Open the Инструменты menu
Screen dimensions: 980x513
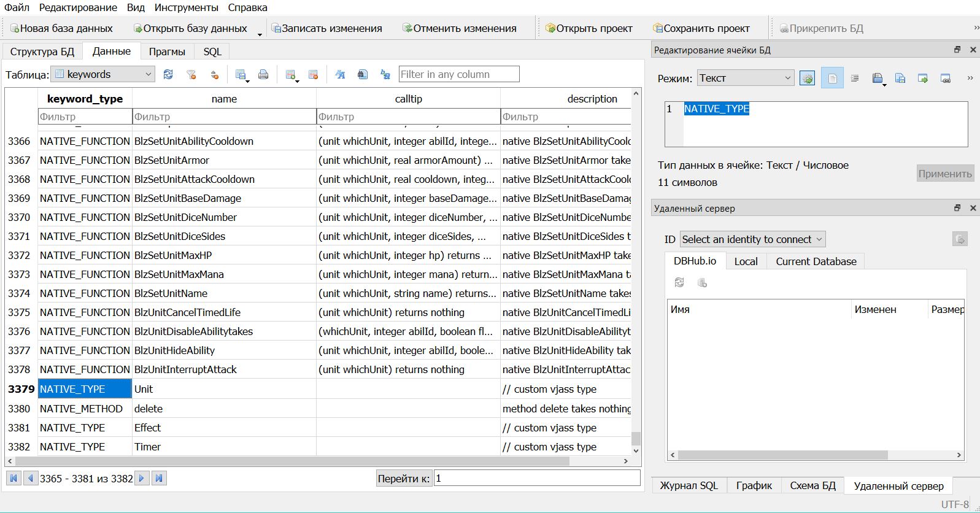tap(186, 7)
